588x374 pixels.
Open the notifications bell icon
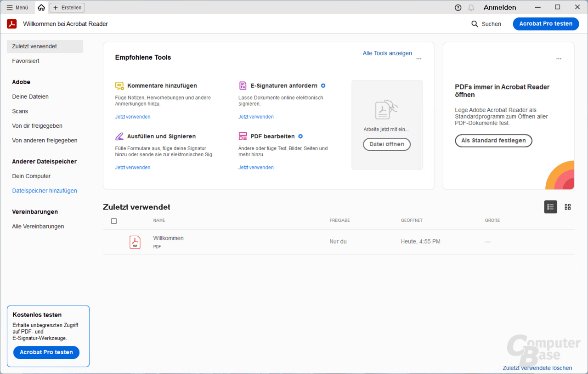(471, 7)
